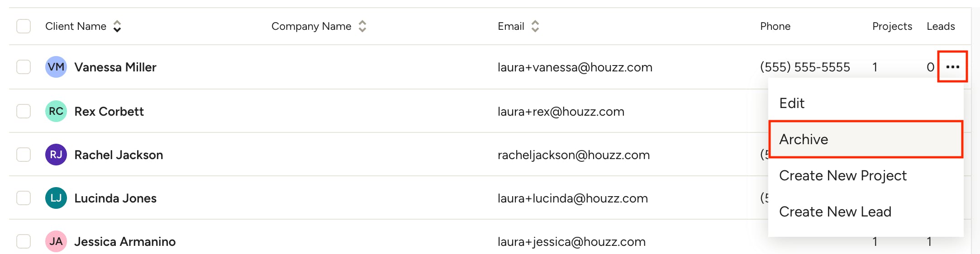Choose Create New Project menu option

click(842, 175)
